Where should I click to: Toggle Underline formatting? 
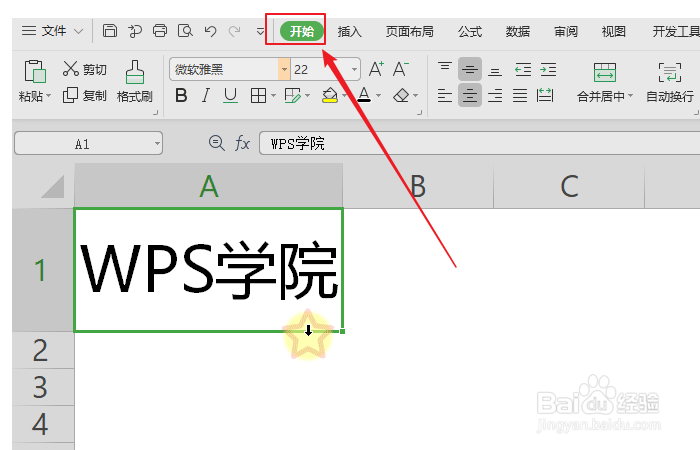point(230,96)
